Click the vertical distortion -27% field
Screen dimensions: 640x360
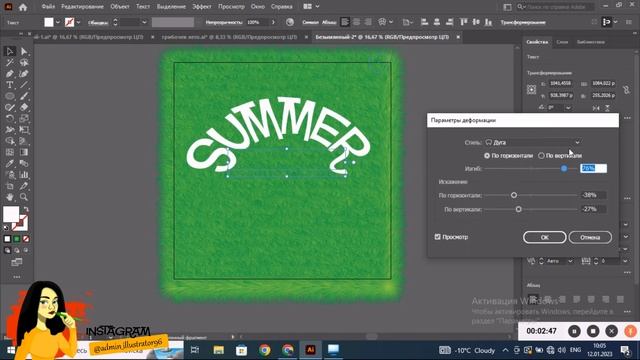593,209
